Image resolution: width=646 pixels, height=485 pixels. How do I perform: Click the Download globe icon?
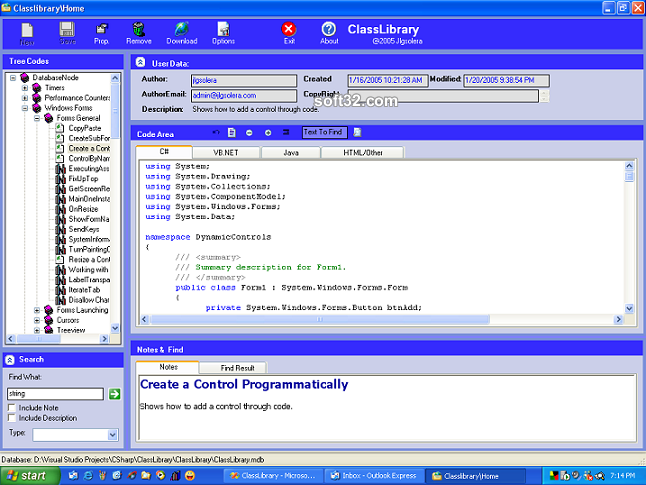pos(182,33)
